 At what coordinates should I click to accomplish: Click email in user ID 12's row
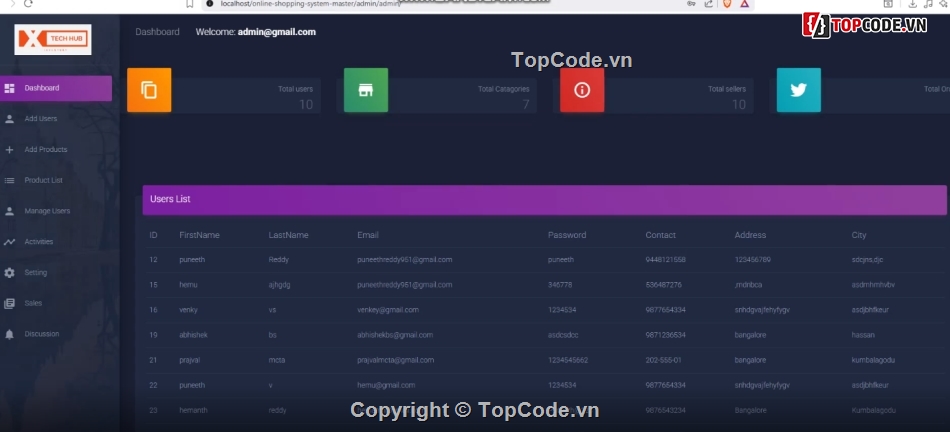405,260
